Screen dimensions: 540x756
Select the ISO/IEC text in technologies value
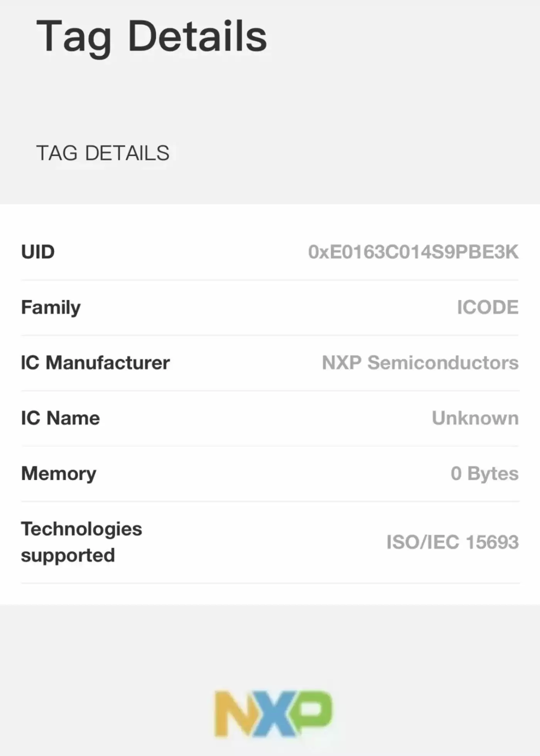423,542
